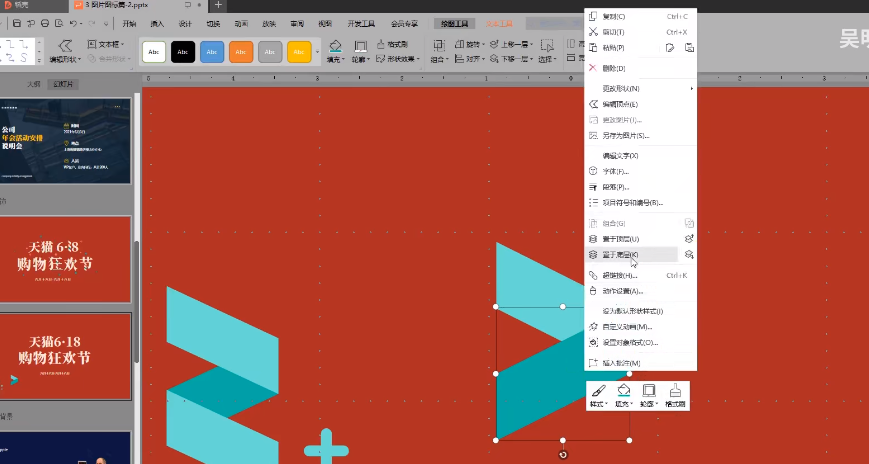Choose 超链接 (Hyperlink) in context menu
This screenshot has height=464, width=869.
pos(641,276)
